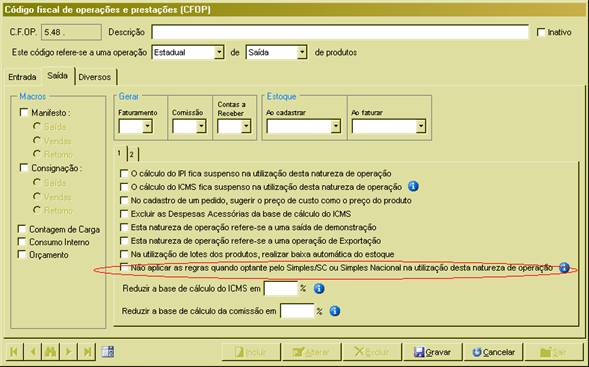Focus the C.F.O.P. code field

click(x=71, y=32)
